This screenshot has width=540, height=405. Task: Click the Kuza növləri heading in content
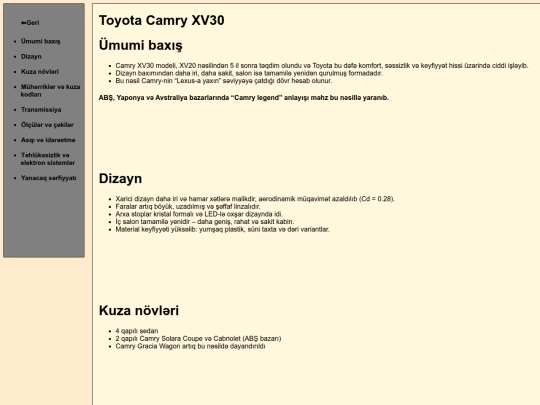coord(139,310)
